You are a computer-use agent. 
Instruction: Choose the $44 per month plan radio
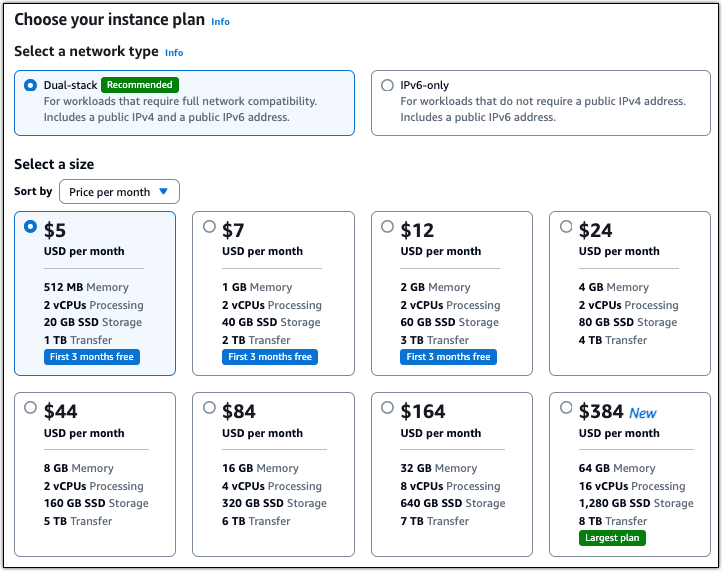[x=30, y=408]
